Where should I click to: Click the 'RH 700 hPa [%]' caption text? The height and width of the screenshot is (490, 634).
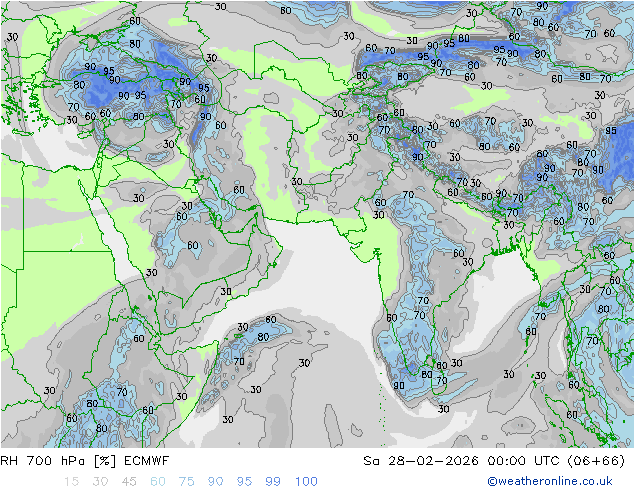coord(58,460)
